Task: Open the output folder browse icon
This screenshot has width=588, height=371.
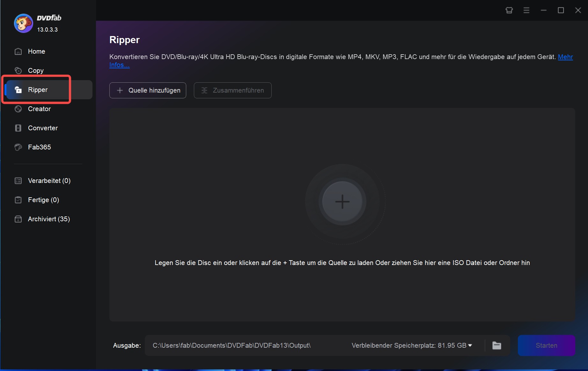Action: (x=497, y=345)
